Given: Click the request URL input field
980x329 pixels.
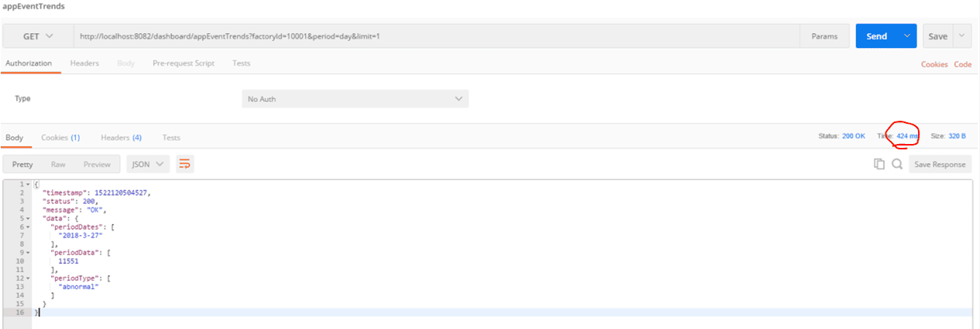Looking at the screenshot, I should (434, 36).
